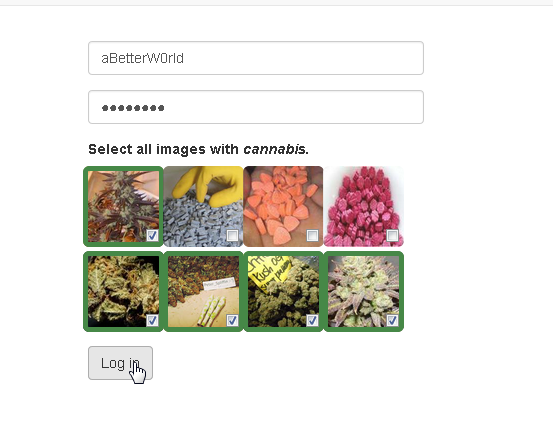Select the purple-leaf cannabis plant thumbnail

(x=123, y=206)
